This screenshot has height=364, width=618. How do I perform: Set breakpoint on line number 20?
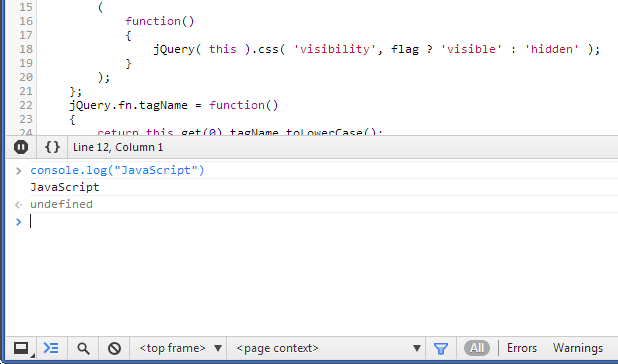coord(26,77)
